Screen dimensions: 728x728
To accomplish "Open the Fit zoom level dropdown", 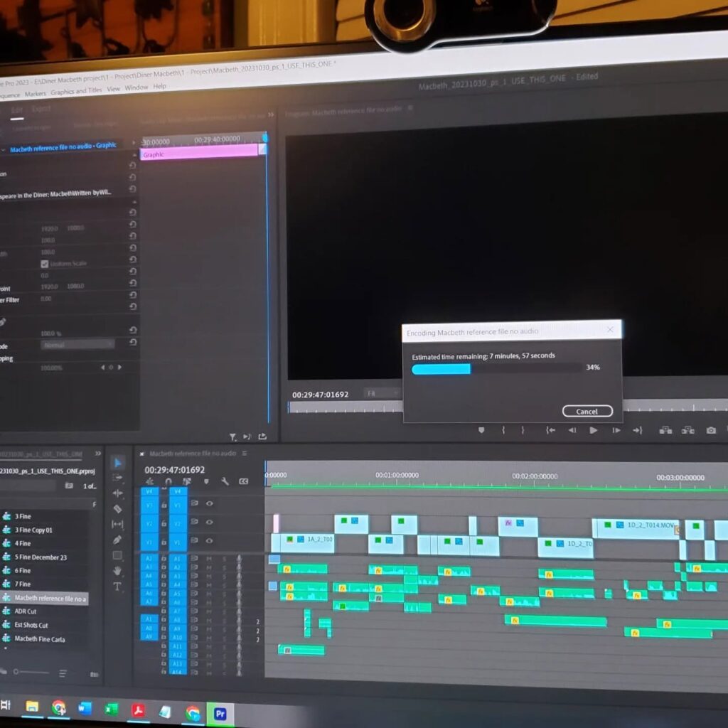I will [382, 394].
